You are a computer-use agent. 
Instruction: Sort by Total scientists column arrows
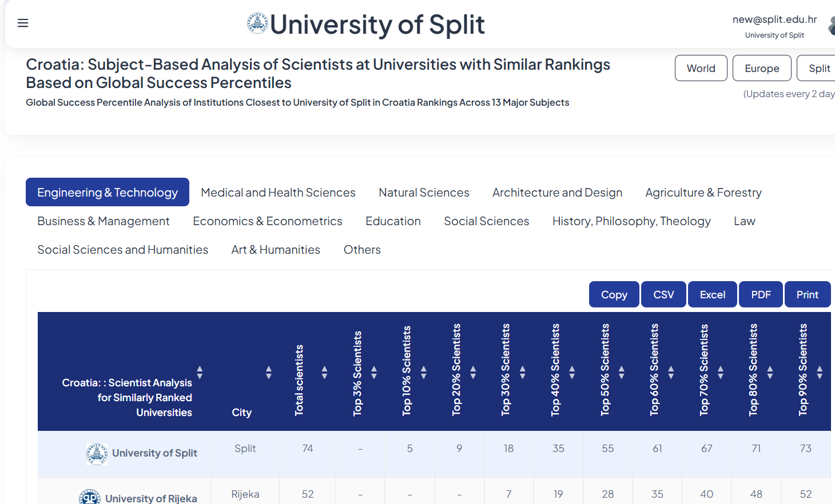point(324,373)
